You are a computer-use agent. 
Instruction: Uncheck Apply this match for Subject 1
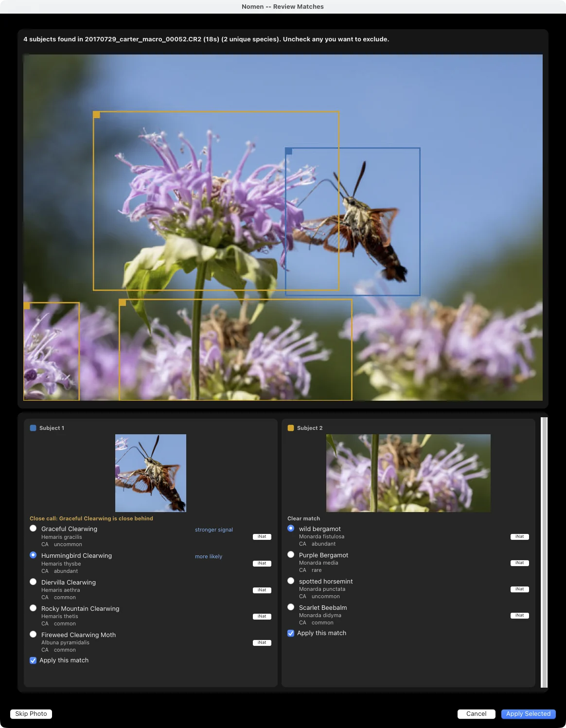[33, 660]
